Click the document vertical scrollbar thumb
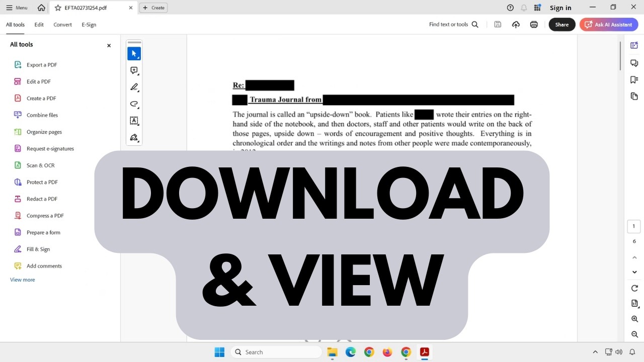 [620, 55]
